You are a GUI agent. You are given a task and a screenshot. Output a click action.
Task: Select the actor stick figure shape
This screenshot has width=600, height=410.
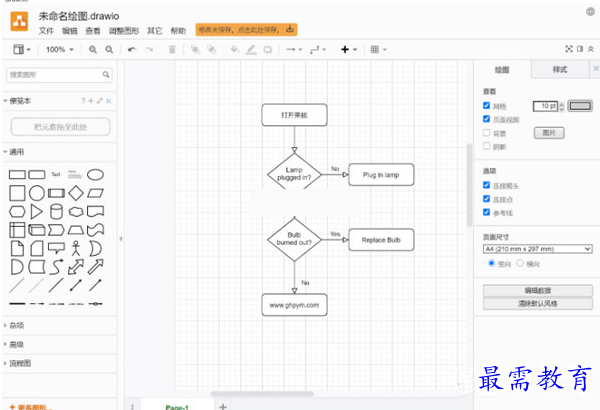pos(76,248)
